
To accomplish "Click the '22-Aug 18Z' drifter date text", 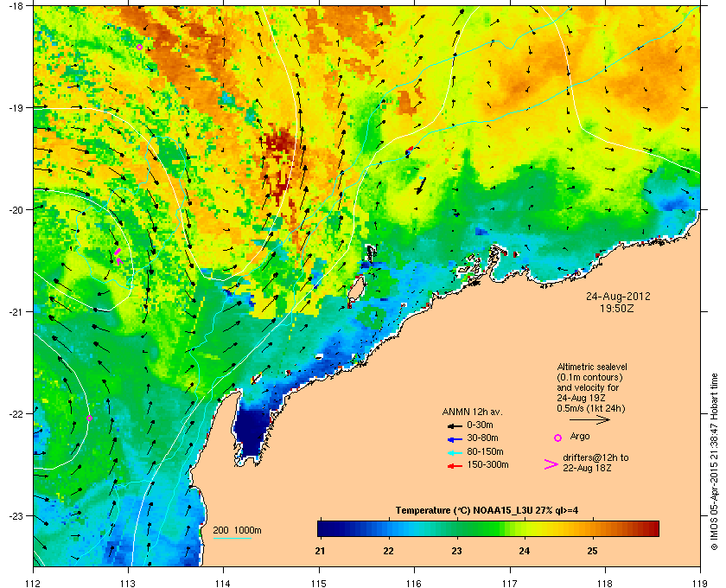I will [x=587, y=468].
